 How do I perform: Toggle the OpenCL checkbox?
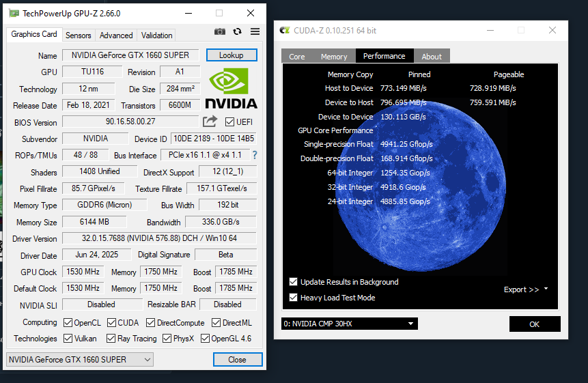(68, 323)
